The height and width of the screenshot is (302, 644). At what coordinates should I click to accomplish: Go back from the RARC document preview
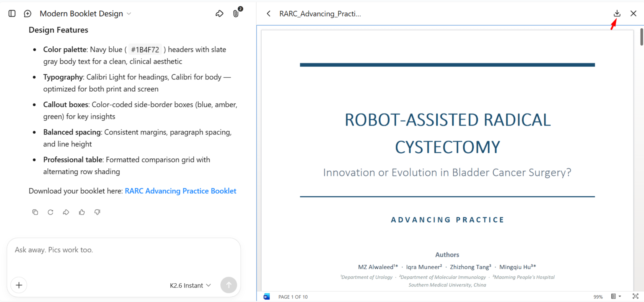pos(269,14)
